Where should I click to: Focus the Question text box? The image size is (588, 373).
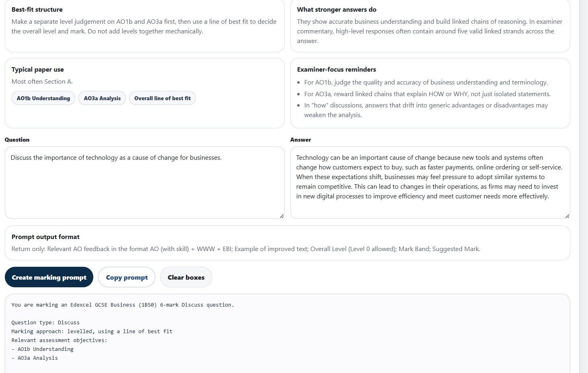144,183
